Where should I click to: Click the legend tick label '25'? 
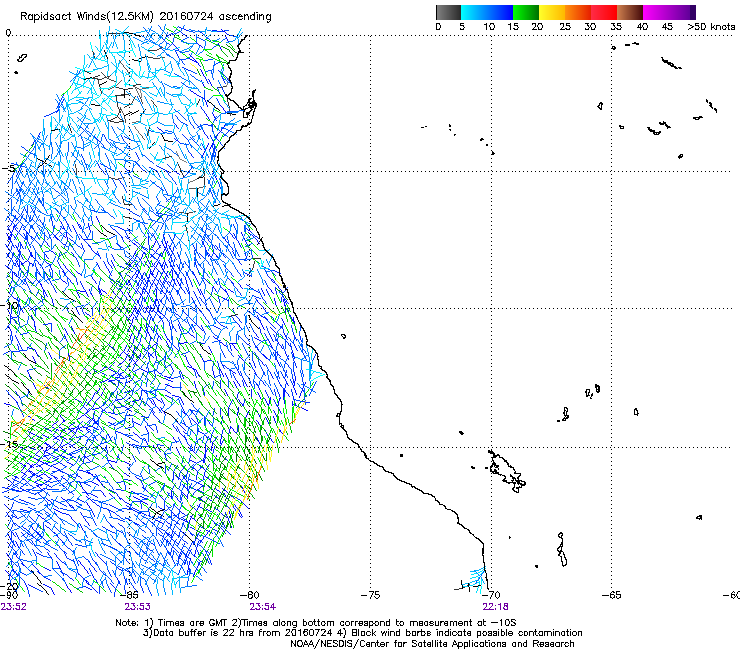click(x=565, y=27)
